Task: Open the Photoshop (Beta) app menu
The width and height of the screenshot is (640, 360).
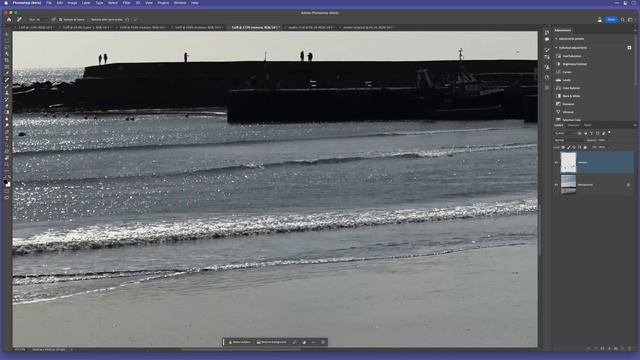Action: click(27, 3)
